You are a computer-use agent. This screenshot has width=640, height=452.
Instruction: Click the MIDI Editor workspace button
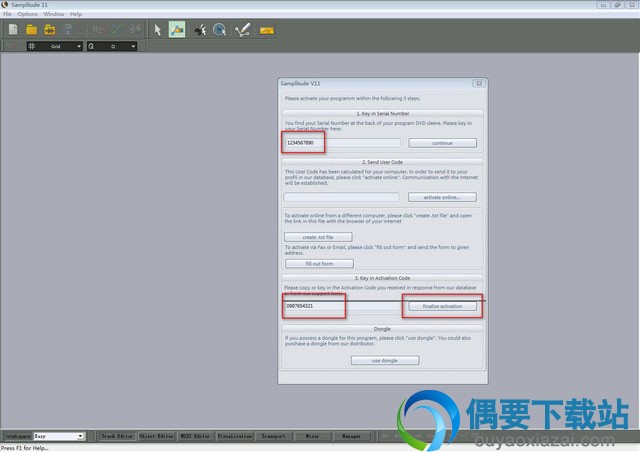[195, 436]
